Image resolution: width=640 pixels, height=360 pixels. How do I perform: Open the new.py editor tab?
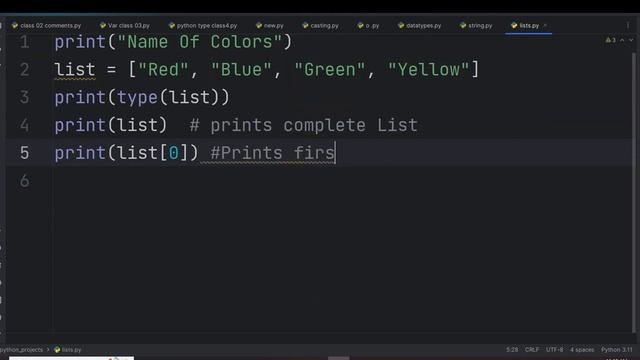[x=270, y=25]
